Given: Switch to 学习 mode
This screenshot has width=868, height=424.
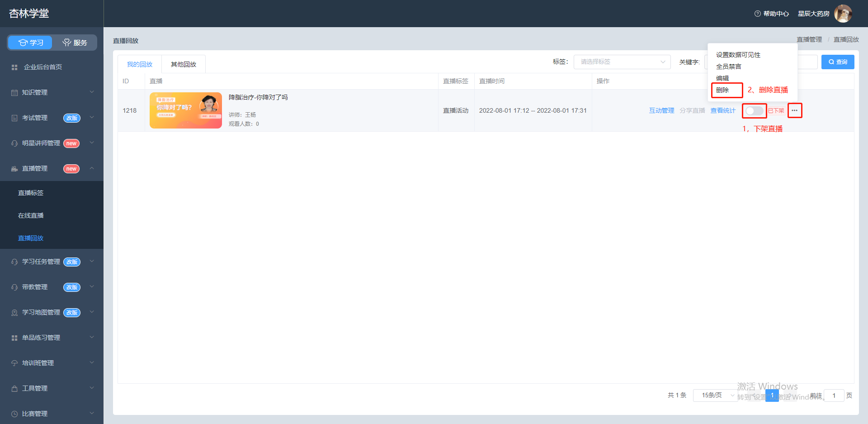Looking at the screenshot, I should pos(30,43).
